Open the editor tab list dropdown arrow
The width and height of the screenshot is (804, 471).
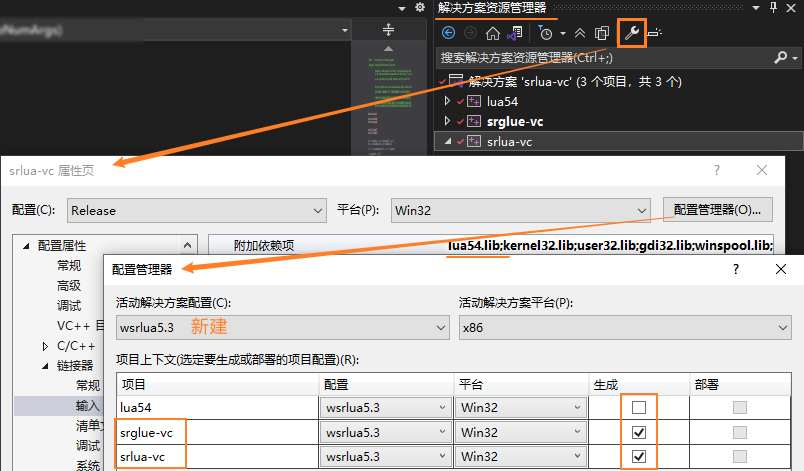click(402, 8)
